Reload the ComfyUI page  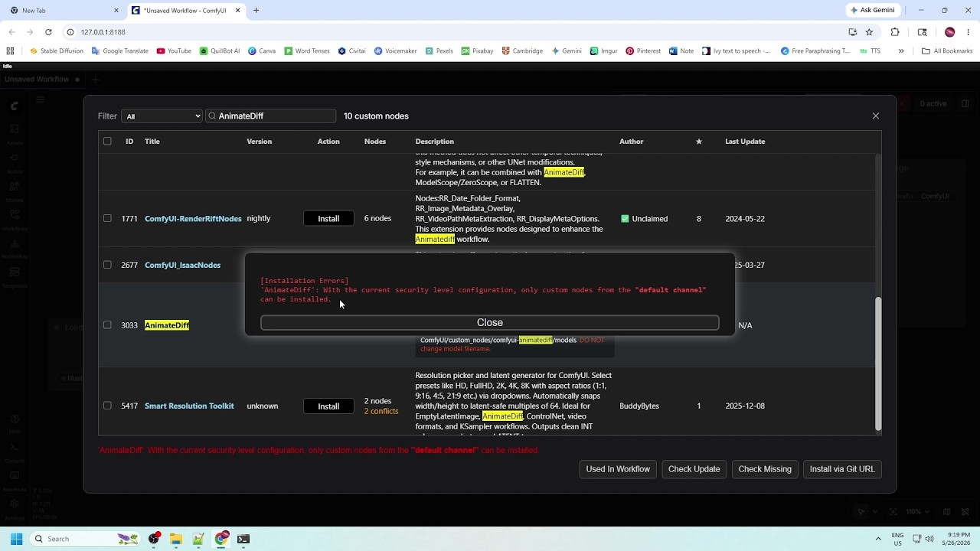click(x=48, y=32)
